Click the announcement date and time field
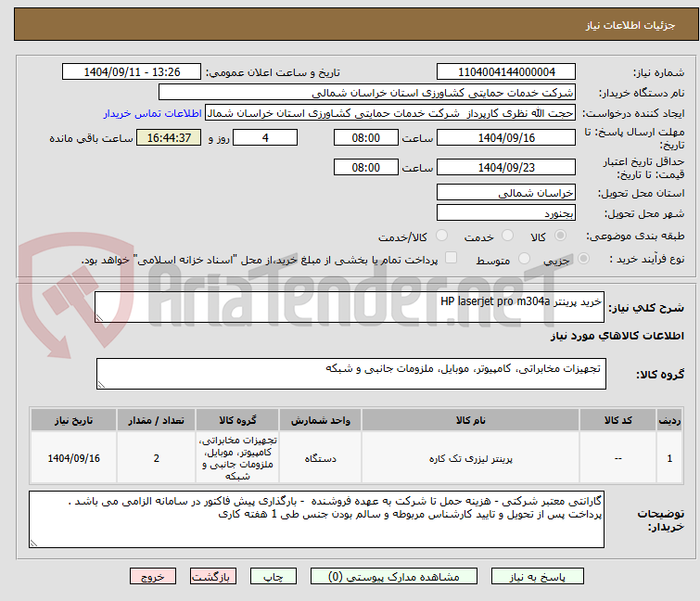 click(x=132, y=72)
